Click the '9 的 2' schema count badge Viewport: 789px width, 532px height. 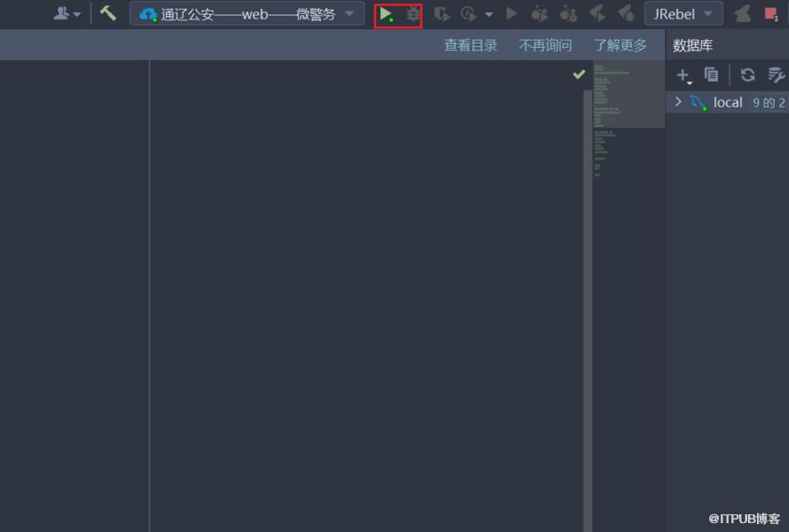pos(769,103)
